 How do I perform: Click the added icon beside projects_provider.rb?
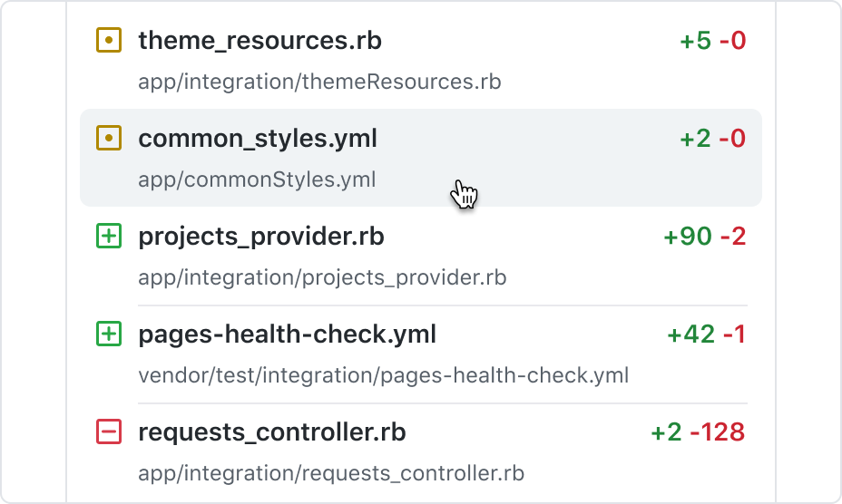pos(109,237)
